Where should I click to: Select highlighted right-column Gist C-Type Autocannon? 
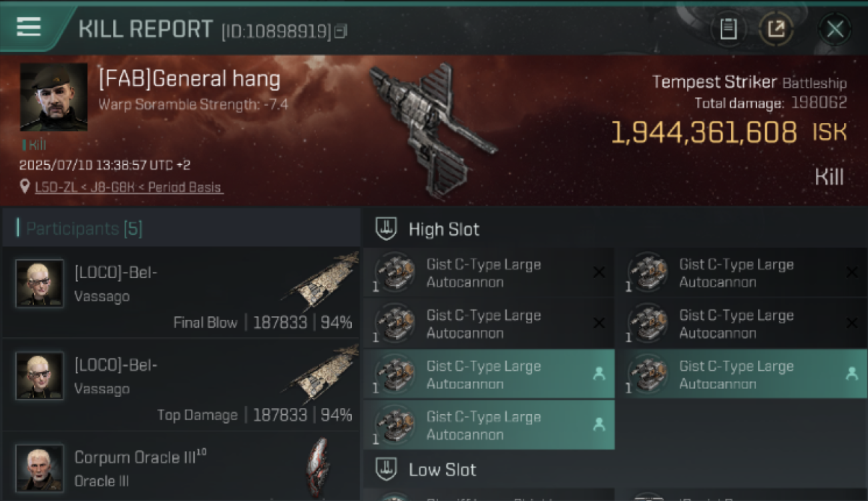(741, 374)
